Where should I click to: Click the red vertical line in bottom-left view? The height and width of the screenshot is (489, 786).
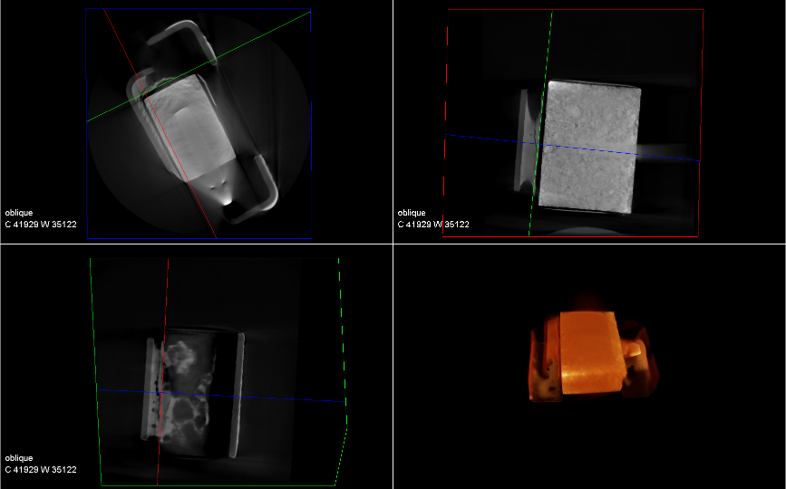click(x=166, y=300)
